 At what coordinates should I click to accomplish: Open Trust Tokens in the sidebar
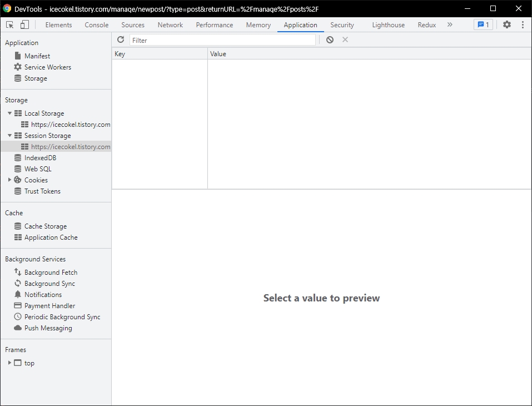(x=42, y=191)
